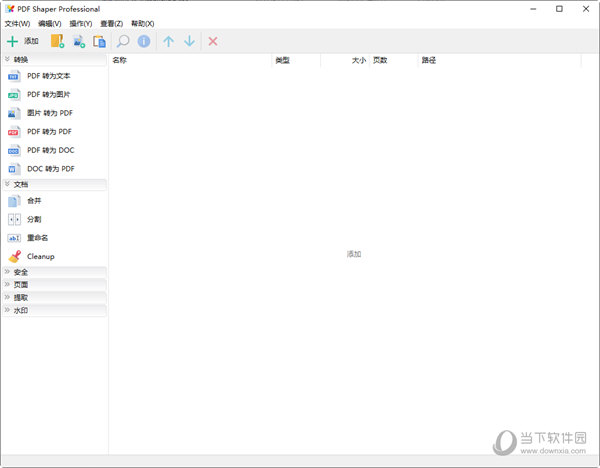
Task: Expand the 水印 section
Action: click(x=7, y=310)
